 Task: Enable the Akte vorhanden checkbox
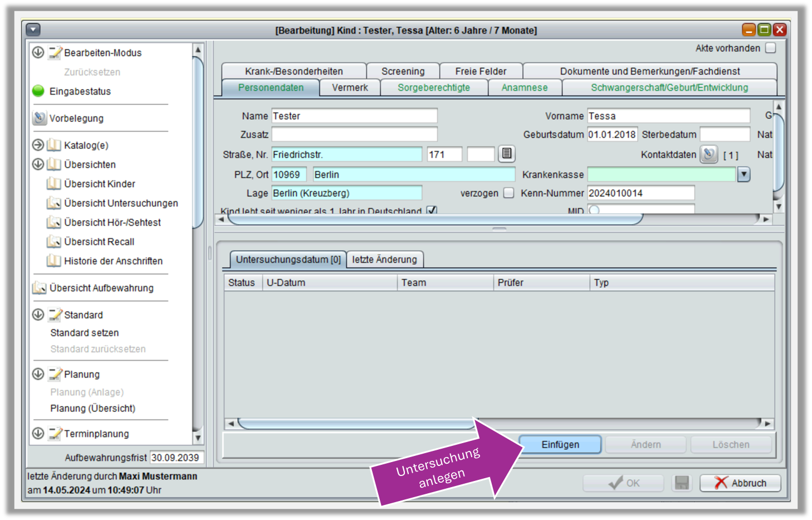coord(771,48)
